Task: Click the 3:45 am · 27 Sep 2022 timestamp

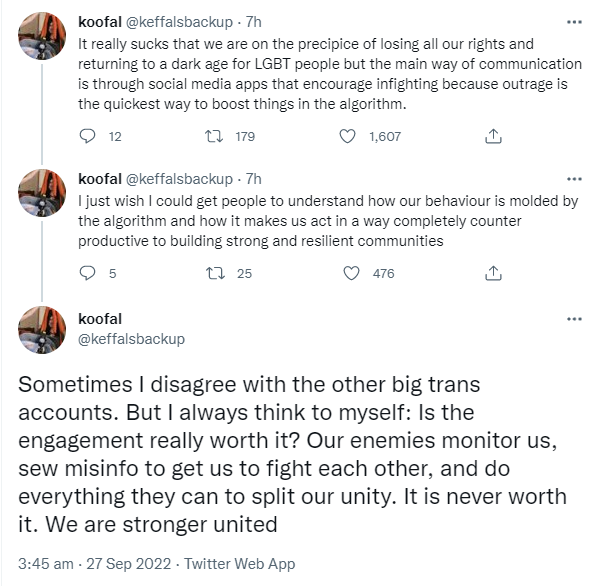Action: (x=94, y=564)
